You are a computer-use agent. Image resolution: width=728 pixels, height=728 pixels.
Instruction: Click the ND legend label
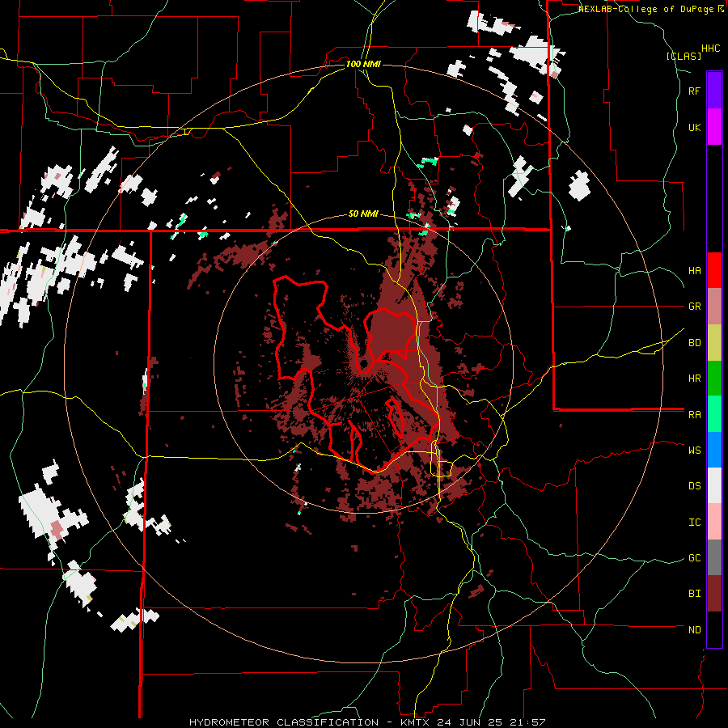(694, 630)
